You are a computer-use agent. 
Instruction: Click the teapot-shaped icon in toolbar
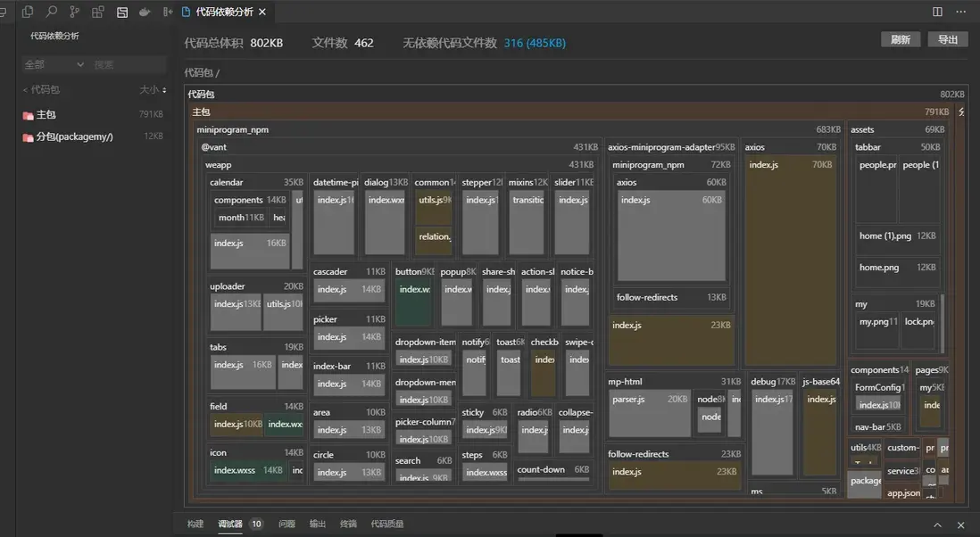[x=144, y=12]
